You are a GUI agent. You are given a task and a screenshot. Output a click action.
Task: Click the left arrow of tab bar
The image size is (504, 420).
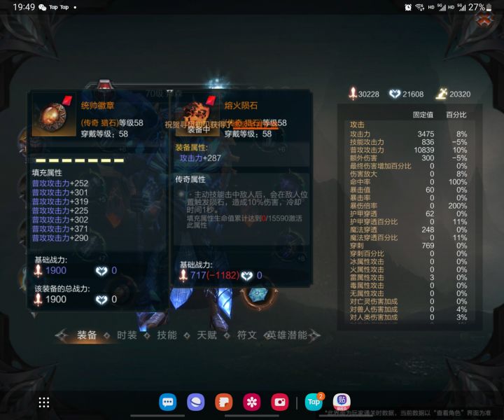[x=61, y=335]
